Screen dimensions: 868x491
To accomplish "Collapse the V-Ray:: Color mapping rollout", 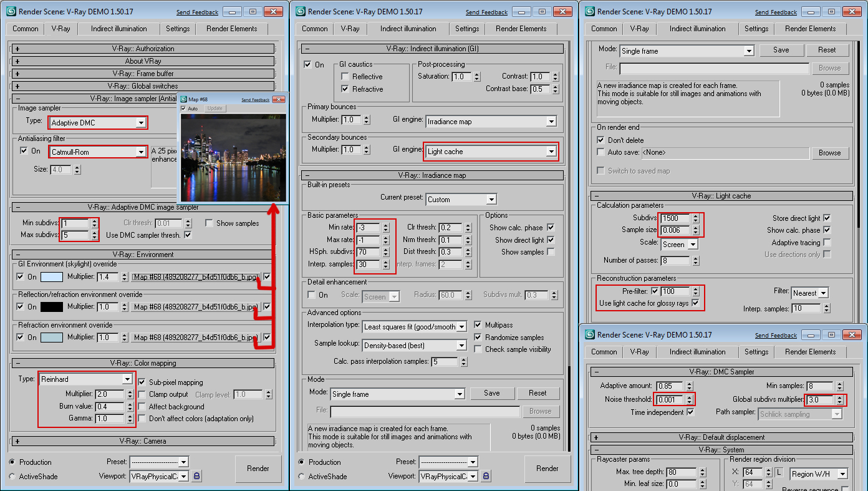I will 143,363.
